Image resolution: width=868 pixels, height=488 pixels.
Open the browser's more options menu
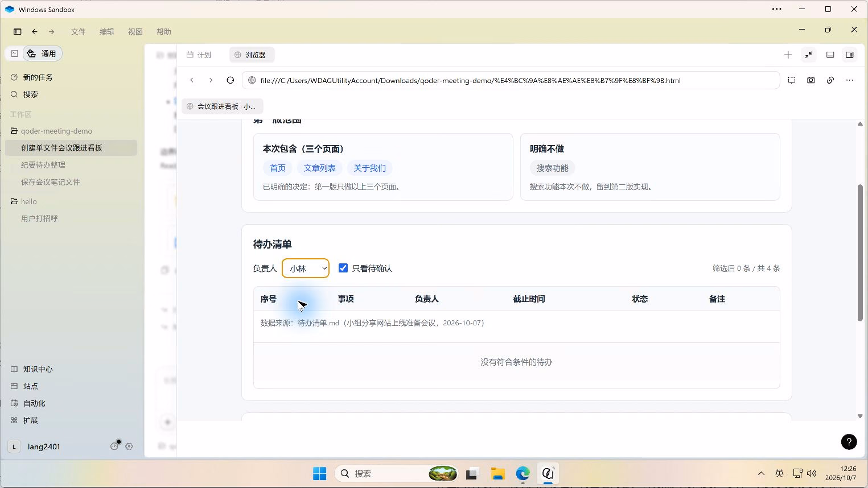click(x=850, y=80)
